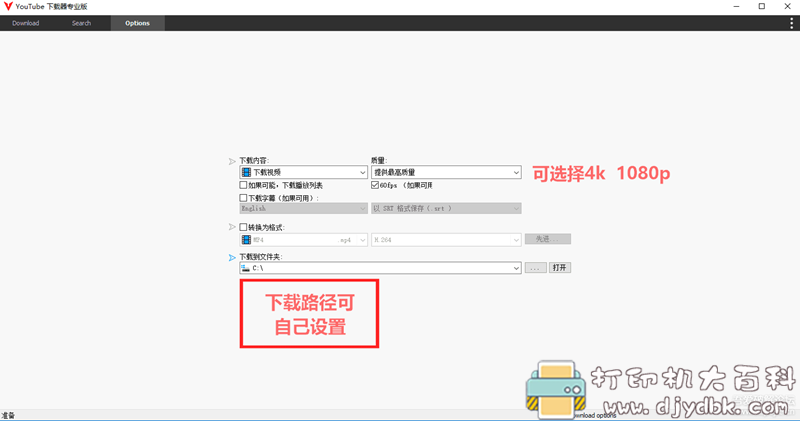Open the 下载视频 download content dropdown
Viewport: 800px width, 421px height.
(303, 172)
